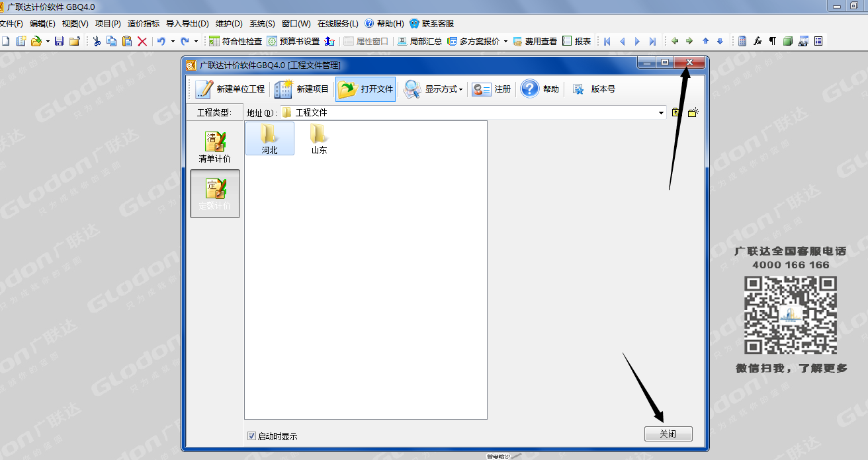The image size is (868, 460).
Task: Jump to first record navigation icon
Action: tap(607, 41)
